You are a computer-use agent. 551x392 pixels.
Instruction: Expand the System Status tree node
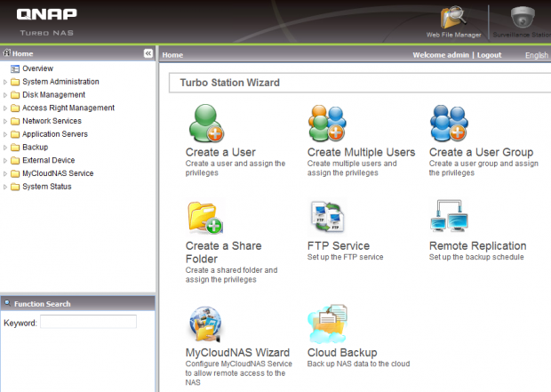pos(5,187)
